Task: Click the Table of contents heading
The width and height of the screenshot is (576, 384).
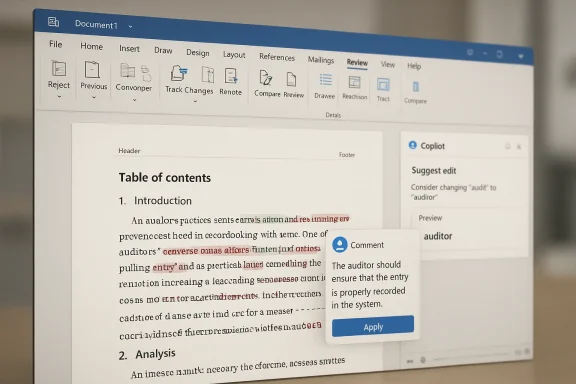Action: pos(165,177)
